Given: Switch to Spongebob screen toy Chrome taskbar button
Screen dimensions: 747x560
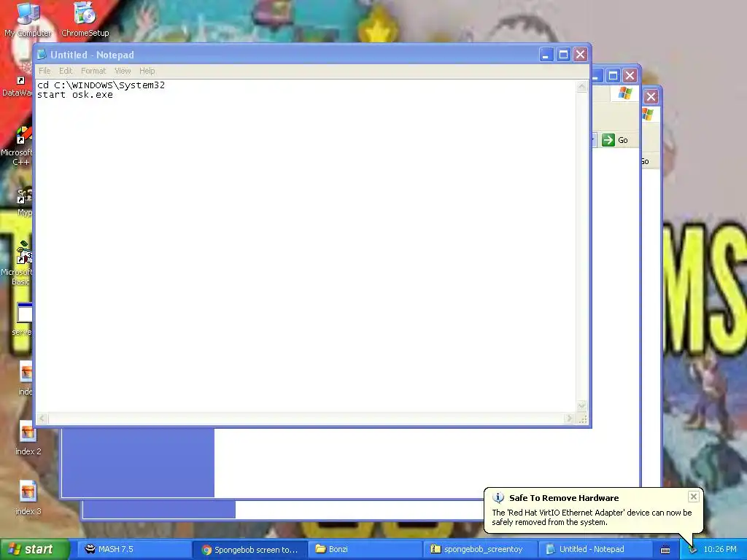Looking at the screenshot, I should [249, 550].
